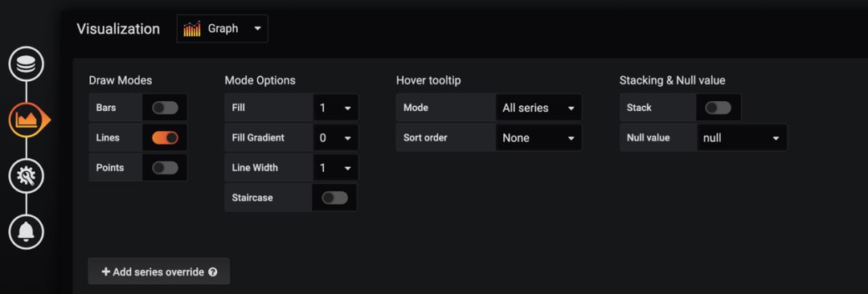Open the Fill value dropdown
This screenshot has width=868, height=294.
point(335,108)
